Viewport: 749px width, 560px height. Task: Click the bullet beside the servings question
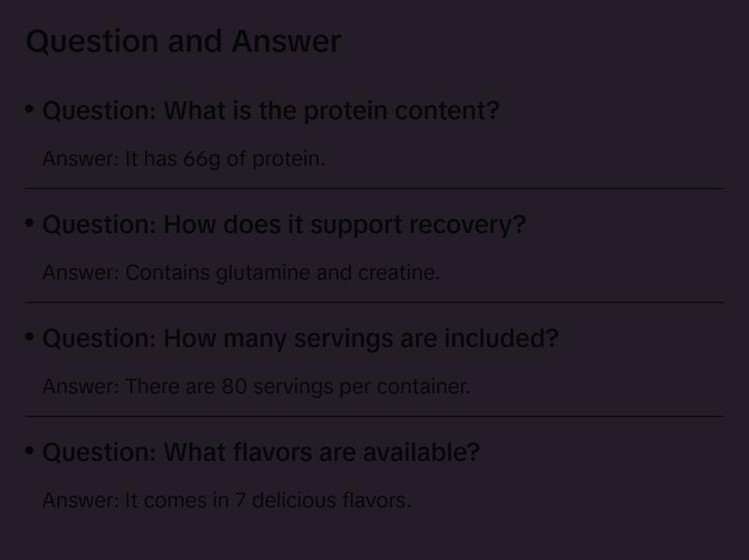coord(30,337)
